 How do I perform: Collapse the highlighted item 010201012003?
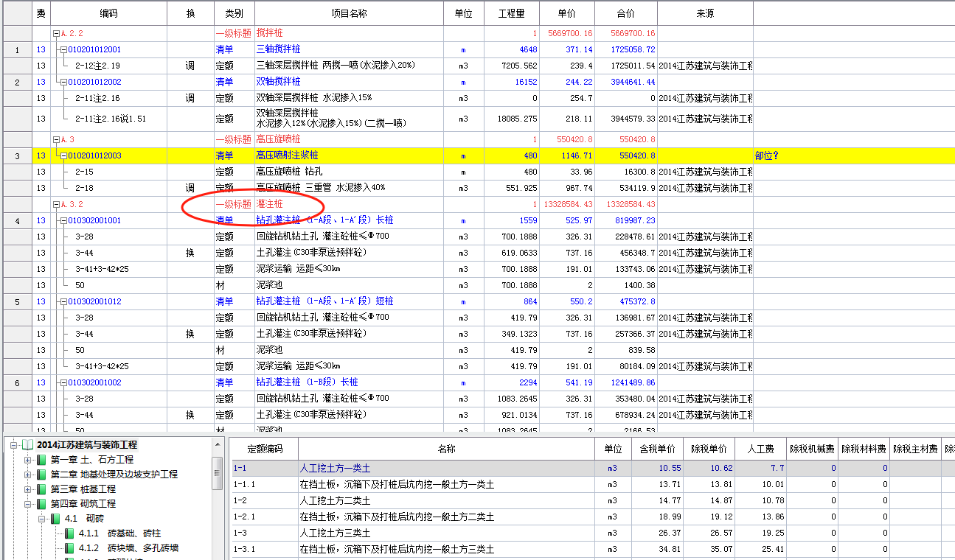[64, 156]
